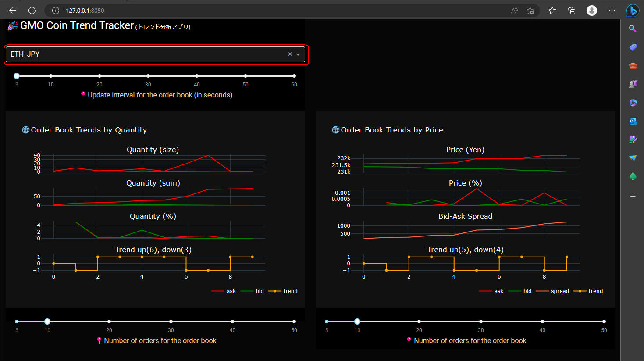Open the Bing chat sidebar button
Viewport: 644px width, 361px height.
(x=633, y=10)
